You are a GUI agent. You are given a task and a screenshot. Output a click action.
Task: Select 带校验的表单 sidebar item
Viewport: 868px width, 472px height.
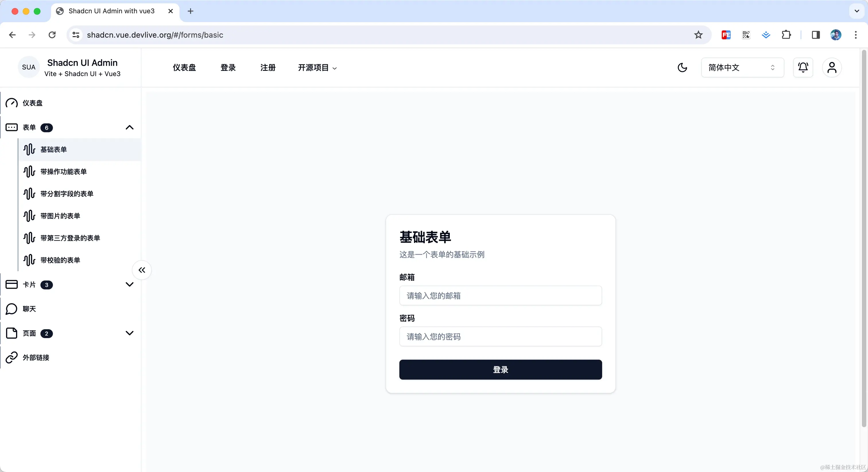(x=60, y=260)
